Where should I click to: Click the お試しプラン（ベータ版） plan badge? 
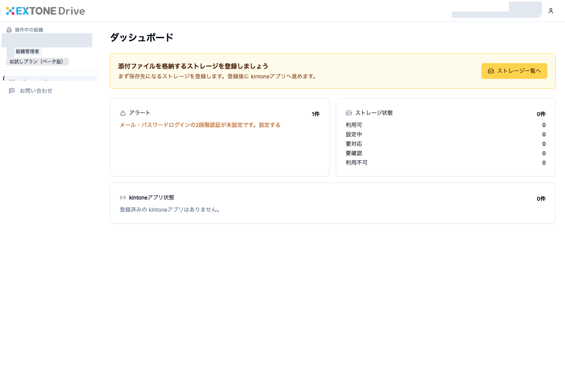(x=38, y=62)
